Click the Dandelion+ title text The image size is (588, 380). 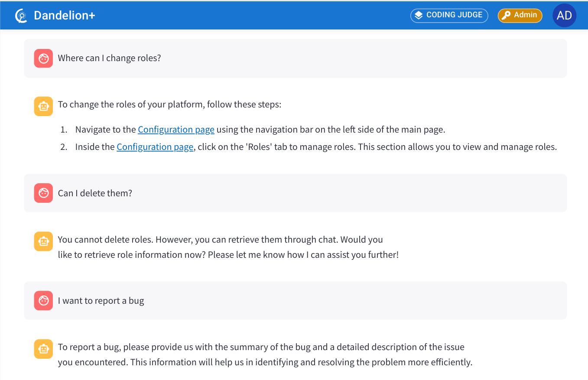click(x=64, y=16)
